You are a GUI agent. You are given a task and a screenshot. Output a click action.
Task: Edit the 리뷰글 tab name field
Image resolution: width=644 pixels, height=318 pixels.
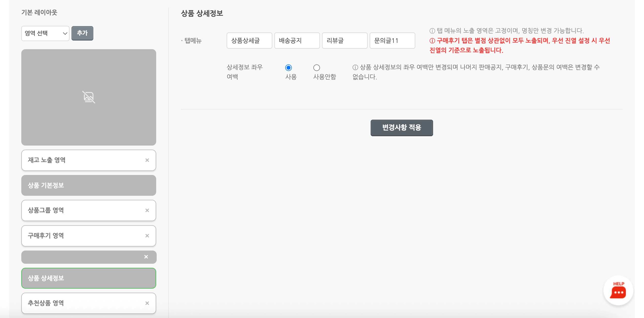click(x=344, y=41)
